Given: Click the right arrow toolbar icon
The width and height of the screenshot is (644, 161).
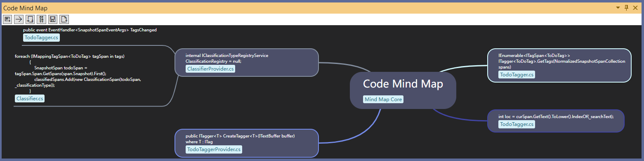Looking at the screenshot, I should [19, 19].
